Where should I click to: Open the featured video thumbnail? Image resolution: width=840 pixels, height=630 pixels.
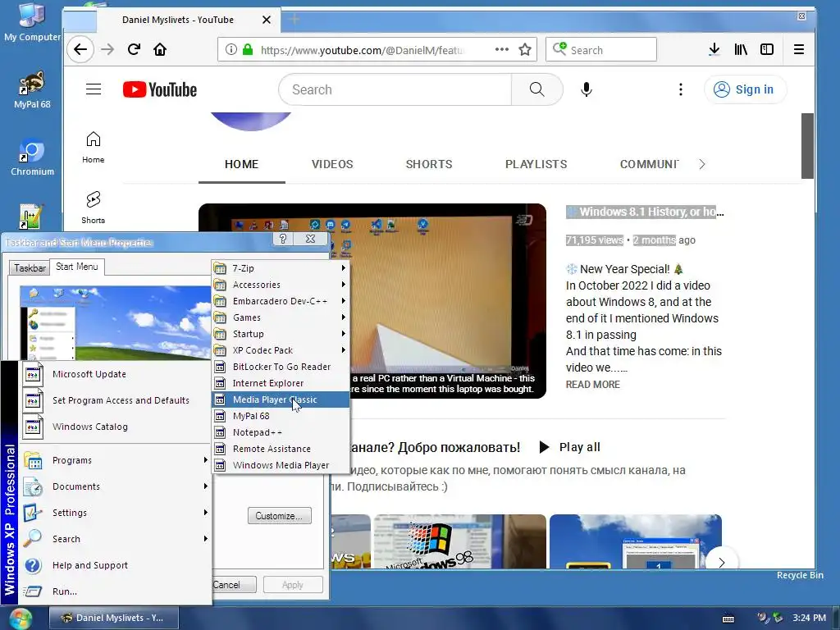pyautogui.click(x=372, y=300)
